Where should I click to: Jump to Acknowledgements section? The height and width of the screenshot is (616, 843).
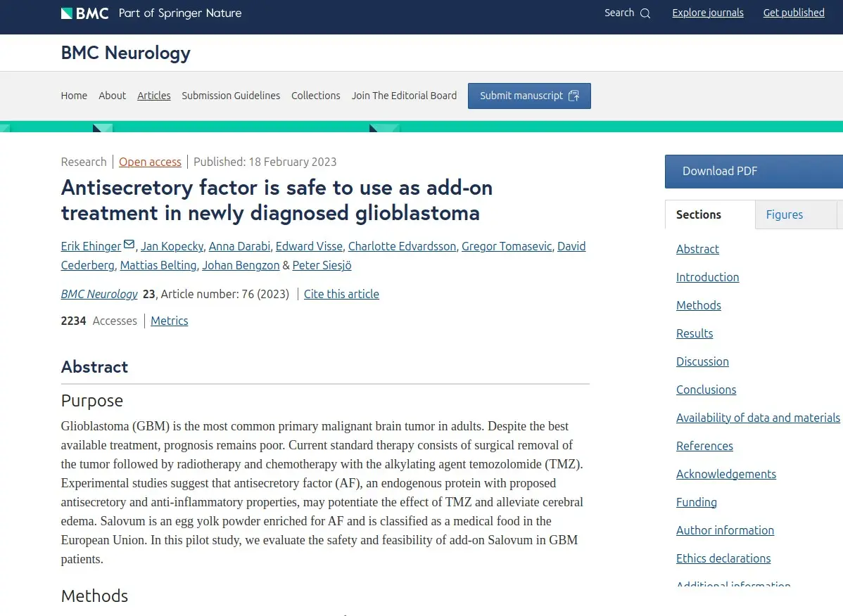click(x=725, y=474)
